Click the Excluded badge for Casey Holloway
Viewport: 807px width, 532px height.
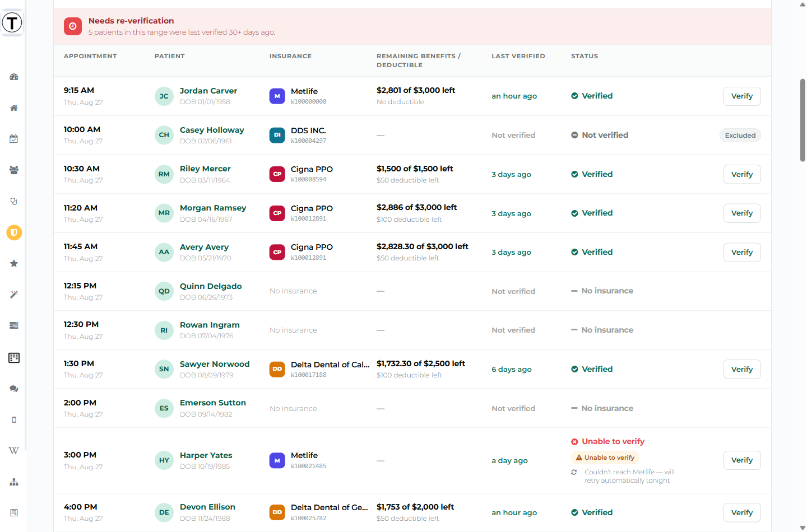pos(740,136)
